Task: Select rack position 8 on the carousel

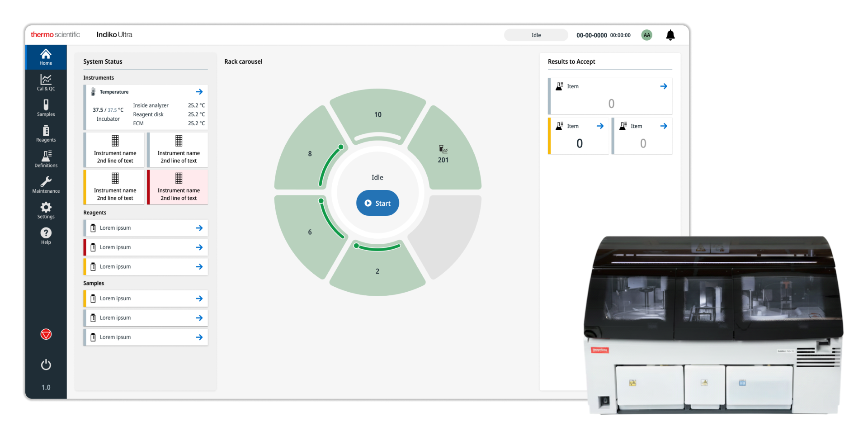Action: pyautogui.click(x=310, y=154)
